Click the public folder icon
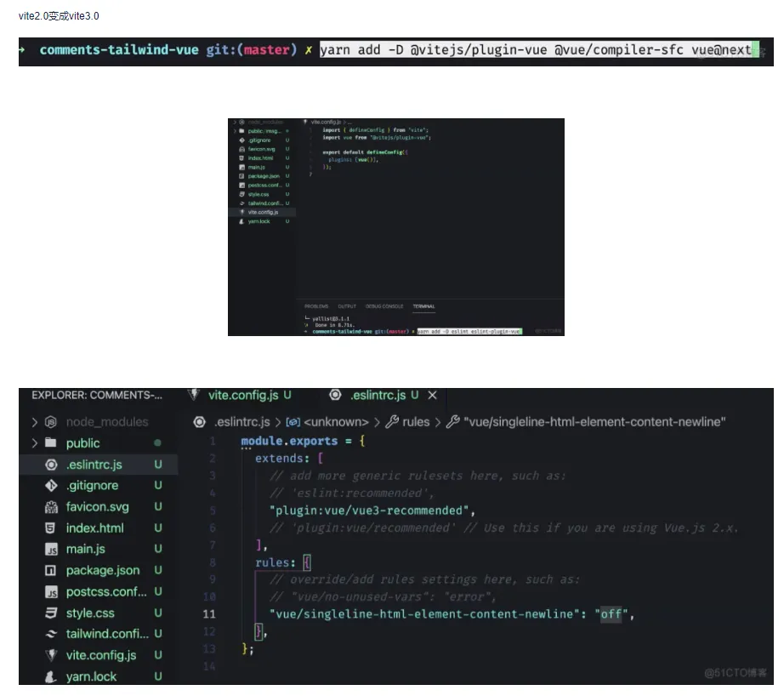Screen dimensions: 784x696 pyautogui.click(x=51, y=442)
